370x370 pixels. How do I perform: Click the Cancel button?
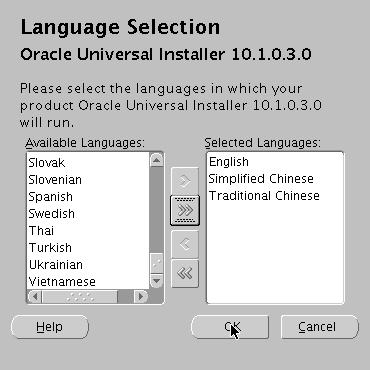click(320, 327)
